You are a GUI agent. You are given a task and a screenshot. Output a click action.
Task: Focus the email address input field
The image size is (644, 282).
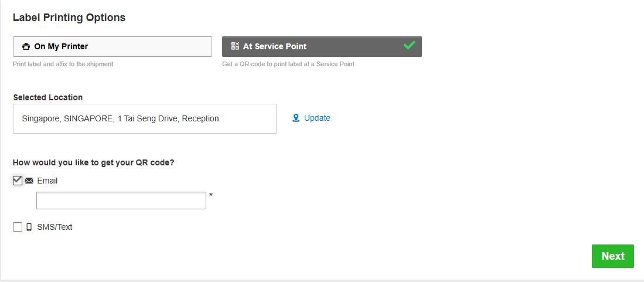tap(121, 200)
